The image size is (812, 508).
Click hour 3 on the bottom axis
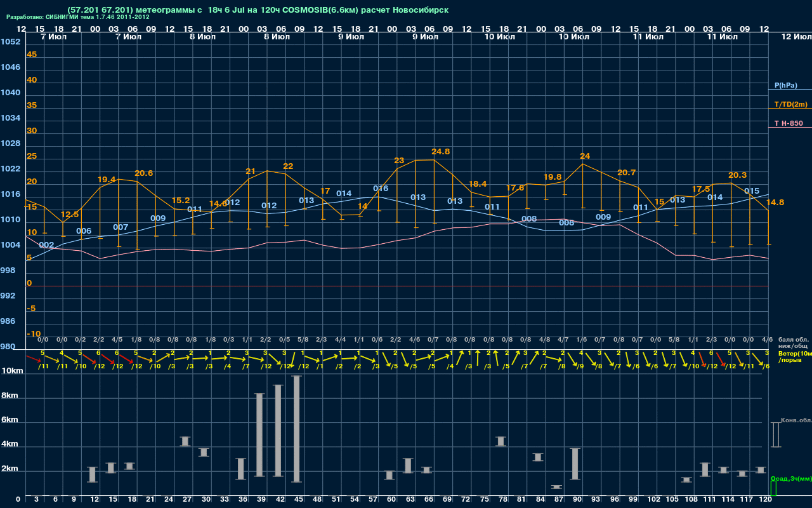(x=36, y=500)
